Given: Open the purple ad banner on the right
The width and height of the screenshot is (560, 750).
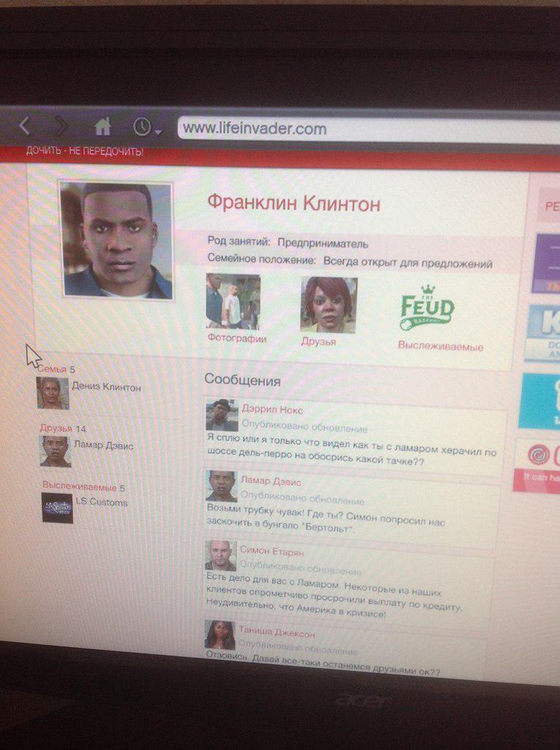Looking at the screenshot, I should click(546, 264).
